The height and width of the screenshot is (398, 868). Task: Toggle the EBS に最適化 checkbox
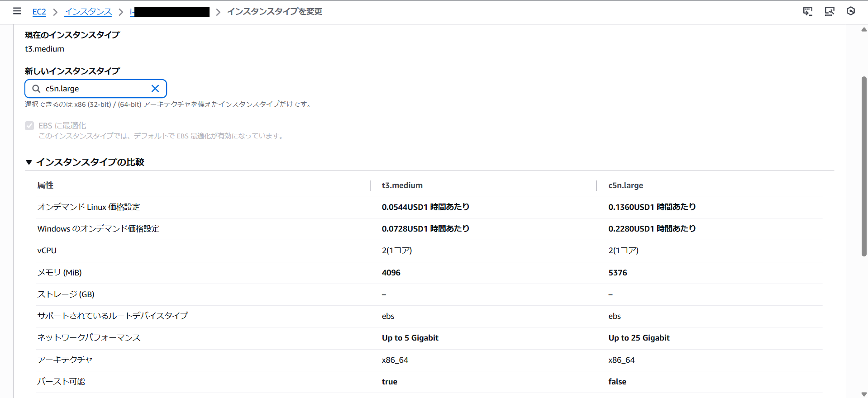pyautogui.click(x=29, y=126)
